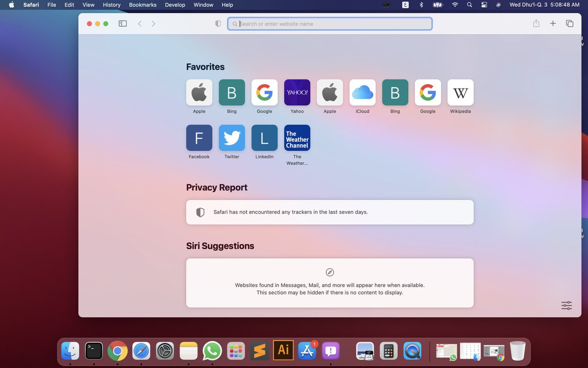Open Finder from the Dock
Image resolution: width=588 pixels, height=368 pixels.
[70, 351]
